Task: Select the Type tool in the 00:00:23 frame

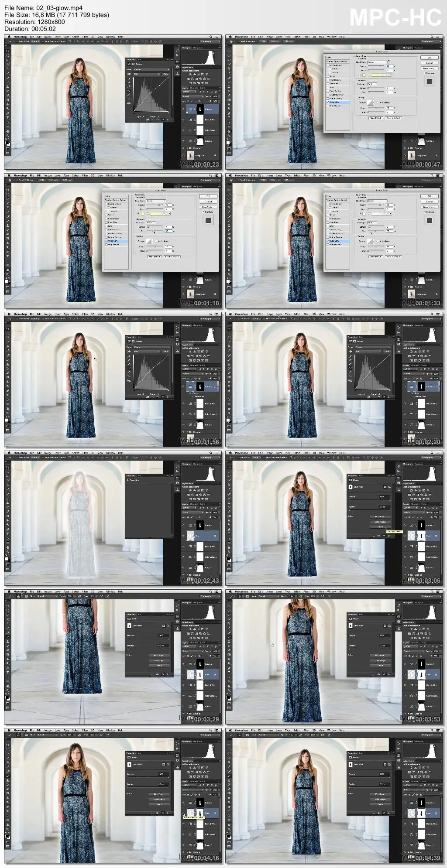Action: click(8, 118)
